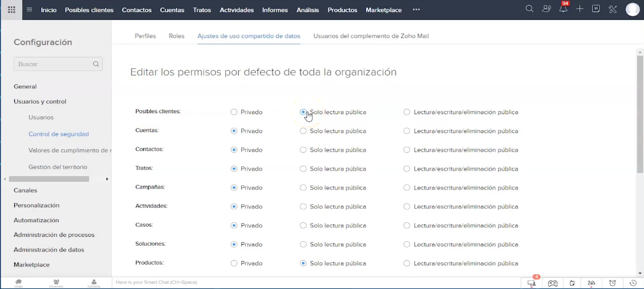This screenshot has height=289, width=644.
Task: Open the Marketplace module in top navigation
Action: point(384,9)
